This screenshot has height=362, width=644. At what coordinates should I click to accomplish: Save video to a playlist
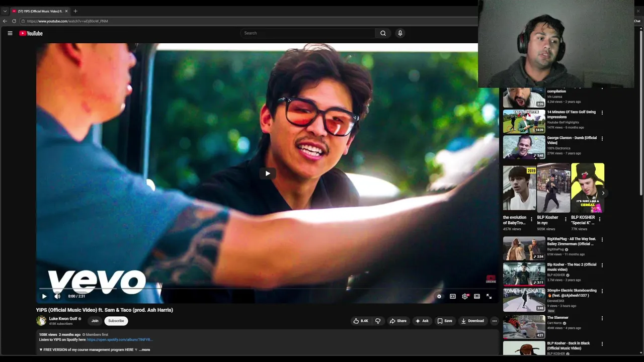[x=444, y=321]
